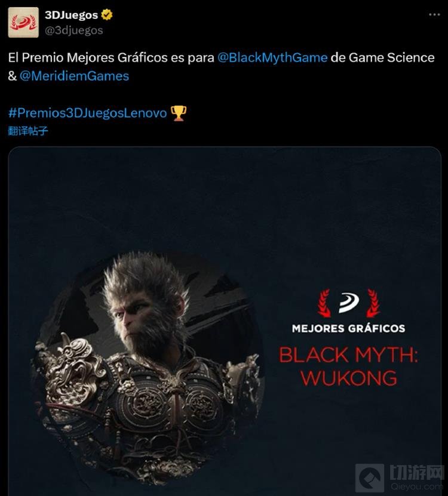Click the 3DJuegos display name
Viewport: 448px width, 496px height.
71,15
